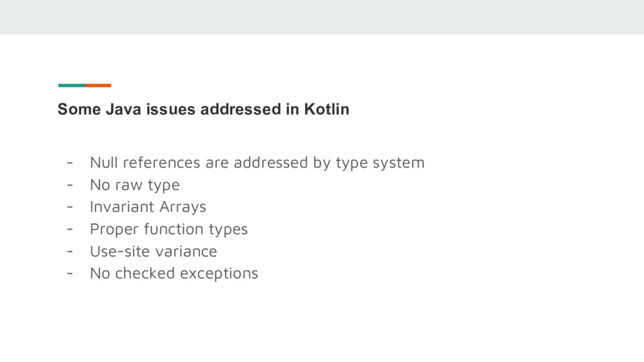
Task: Click the word 'Kotlin' in the title
Action: 326,109
